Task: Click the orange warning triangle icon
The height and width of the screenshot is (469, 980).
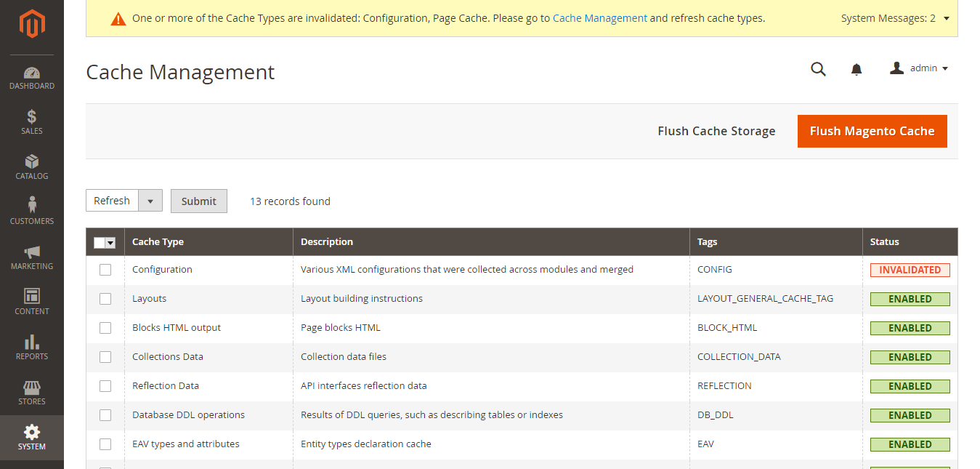Action: point(118,19)
